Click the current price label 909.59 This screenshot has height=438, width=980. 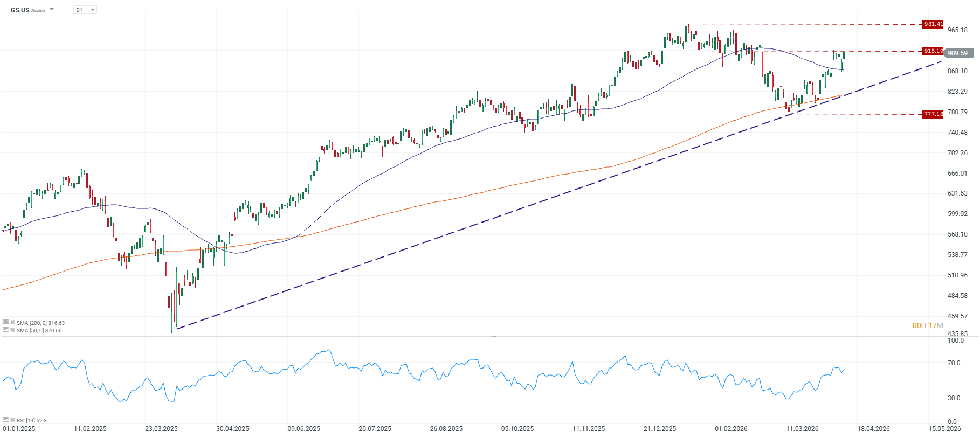click(x=958, y=53)
